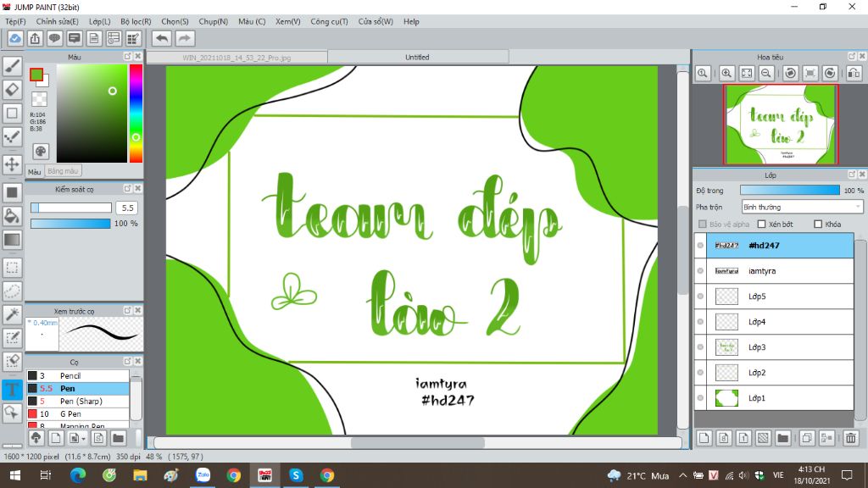
Task: Click the navigator preview thumbnail
Action: [781, 125]
